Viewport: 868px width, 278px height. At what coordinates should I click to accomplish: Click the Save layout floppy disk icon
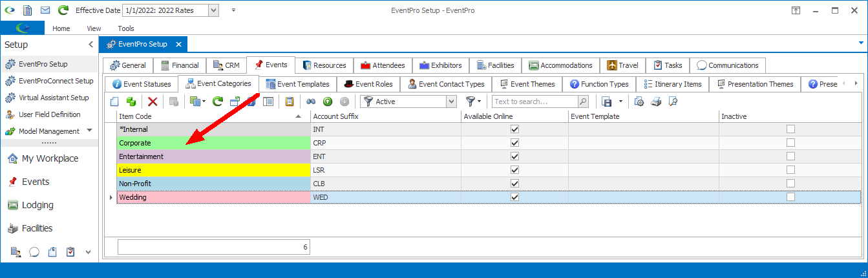[x=607, y=102]
